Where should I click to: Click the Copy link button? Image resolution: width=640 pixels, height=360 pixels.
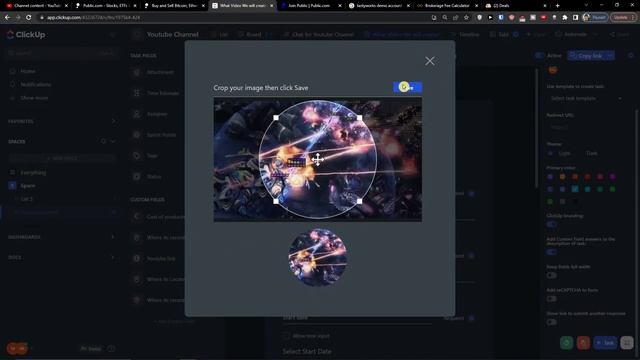tap(587, 56)
